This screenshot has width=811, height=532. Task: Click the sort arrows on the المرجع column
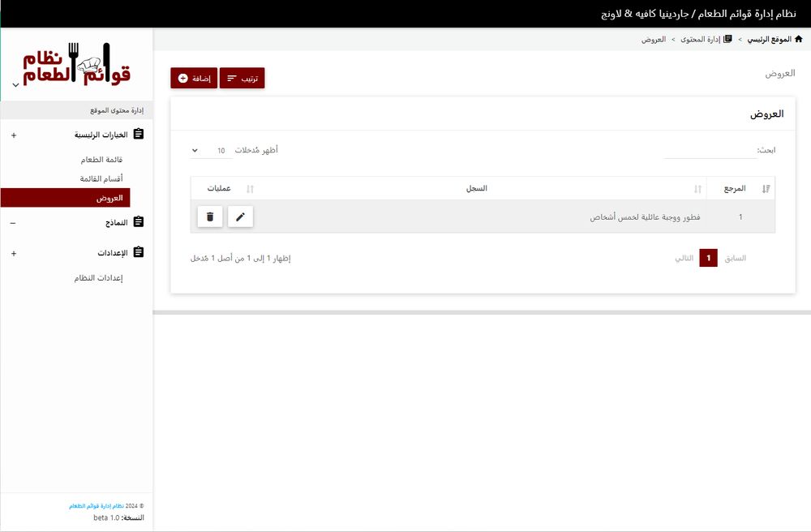(x=766, y=187)
